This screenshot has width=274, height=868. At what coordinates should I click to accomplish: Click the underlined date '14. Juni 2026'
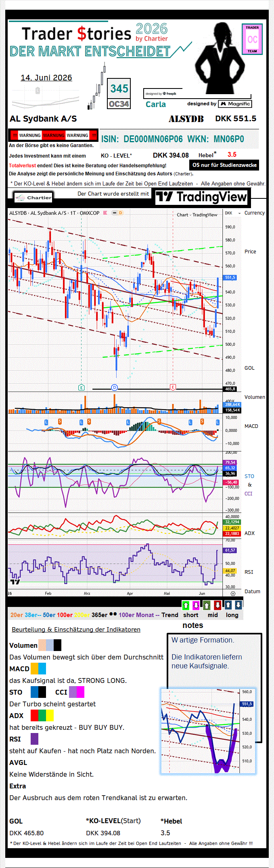point(46,78)
